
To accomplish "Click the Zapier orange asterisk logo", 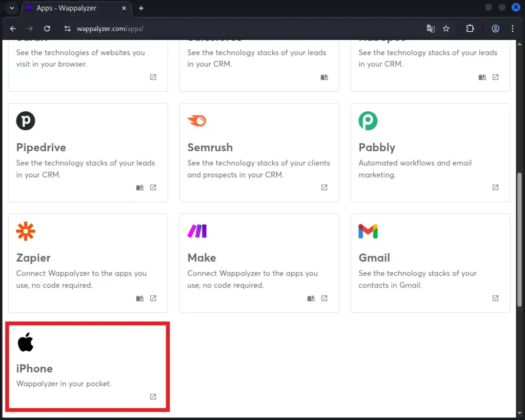I will click(x=26, y=232).
